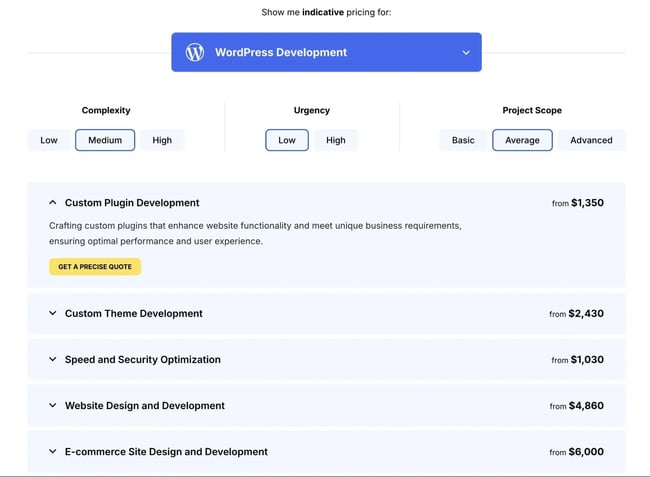
Task: Click the $6,000 E-commerce price
Action: [585, 452]
